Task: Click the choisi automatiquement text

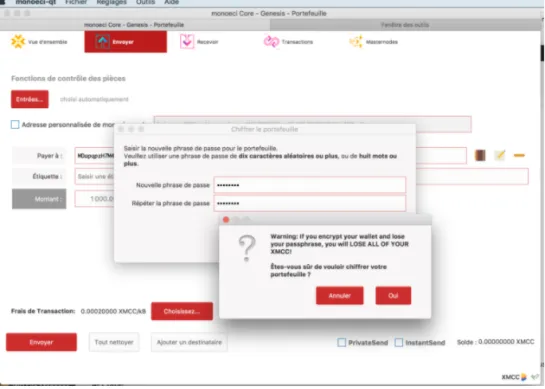Action: click(94, 99)
